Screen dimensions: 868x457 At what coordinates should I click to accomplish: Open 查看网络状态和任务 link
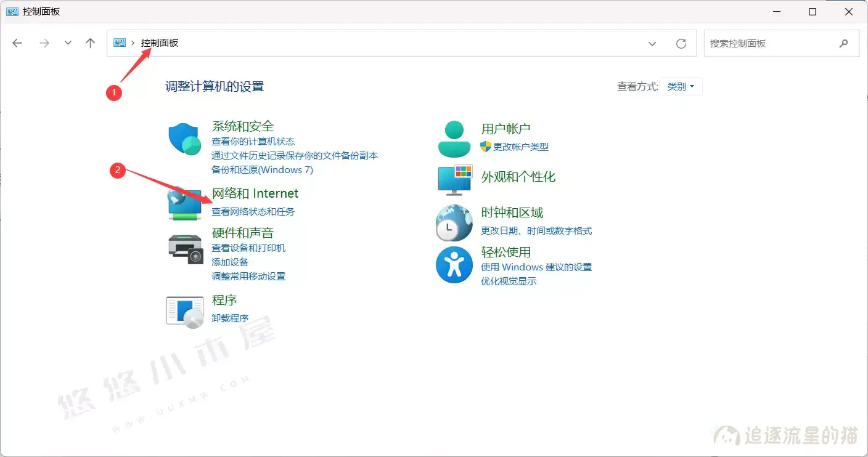pyautogui.click(x=253, y=210)
